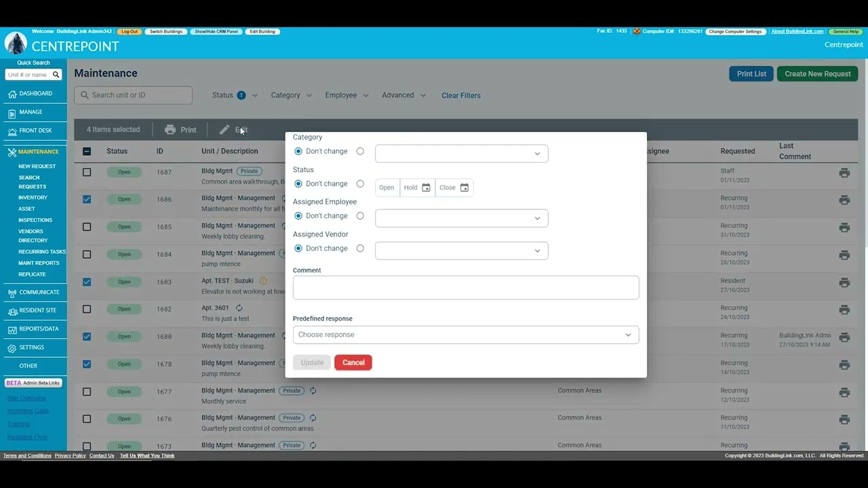
Task: Click inside the Comment text box
Action: pyautogui.click(x=466, y=287)
